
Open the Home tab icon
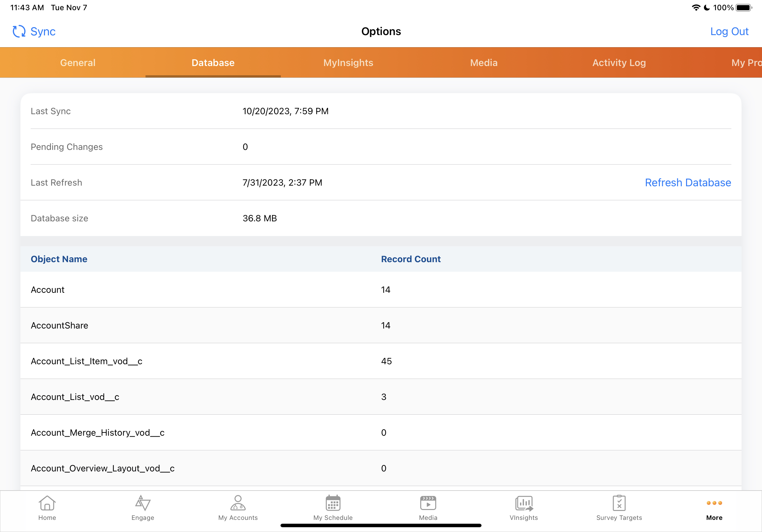47,503
